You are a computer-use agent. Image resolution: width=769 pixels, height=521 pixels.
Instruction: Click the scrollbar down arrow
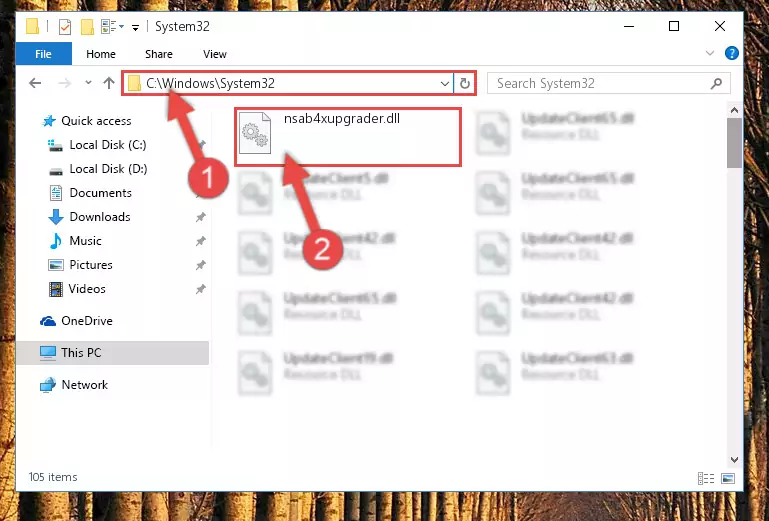734,460
